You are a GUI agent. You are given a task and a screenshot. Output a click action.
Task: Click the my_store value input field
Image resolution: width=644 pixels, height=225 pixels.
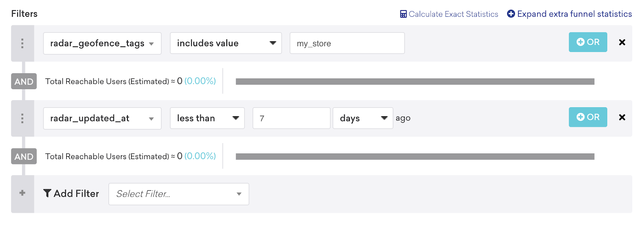tap(347, 43)
